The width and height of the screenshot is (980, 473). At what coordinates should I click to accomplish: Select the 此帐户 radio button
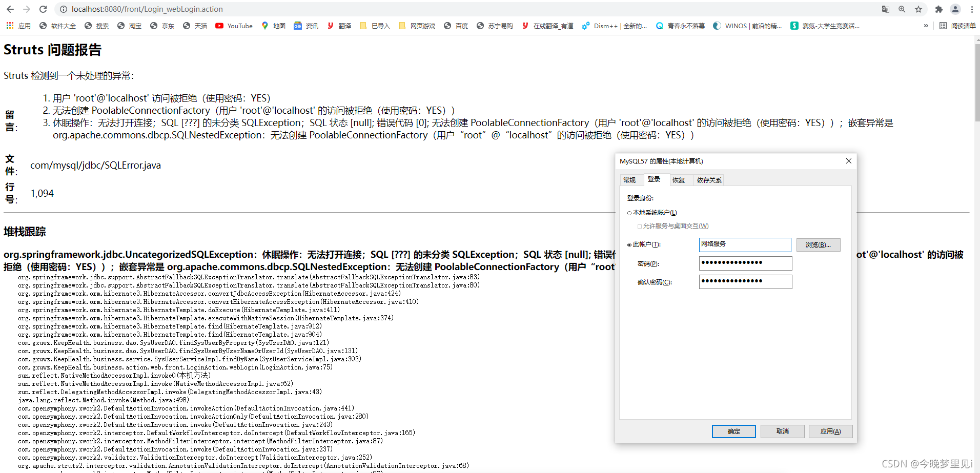tap(644, 244)
